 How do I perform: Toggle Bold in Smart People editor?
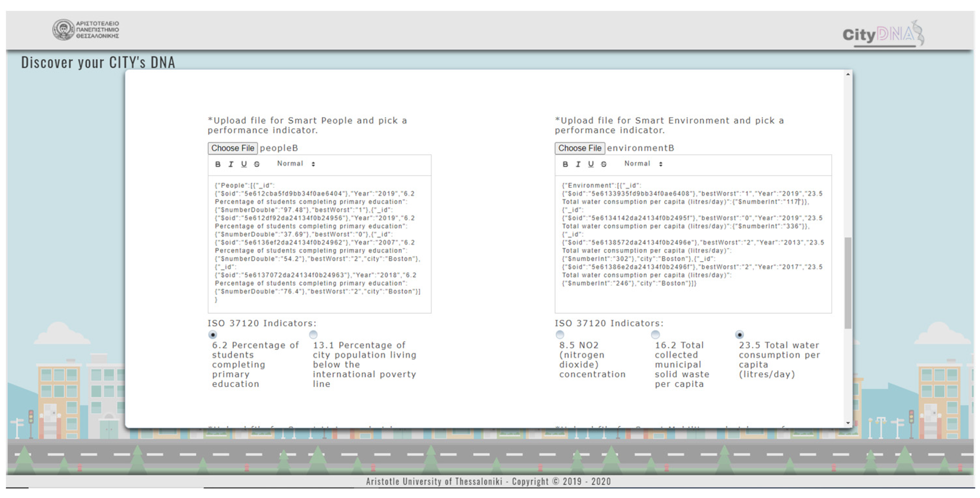click(x=217, y=164)
